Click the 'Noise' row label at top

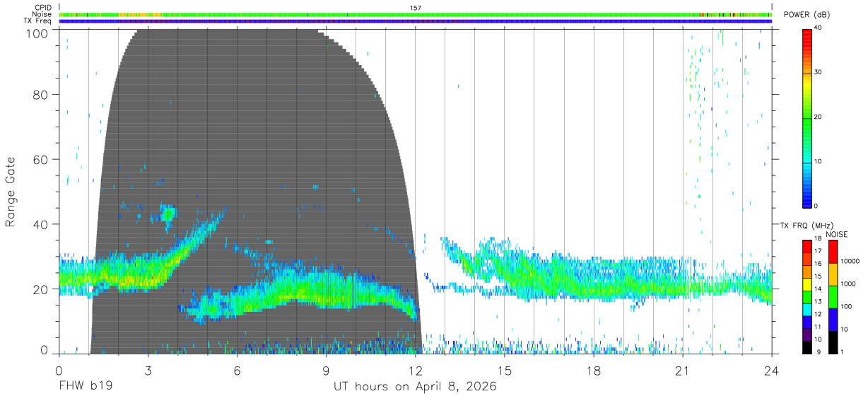pos(42,14)
